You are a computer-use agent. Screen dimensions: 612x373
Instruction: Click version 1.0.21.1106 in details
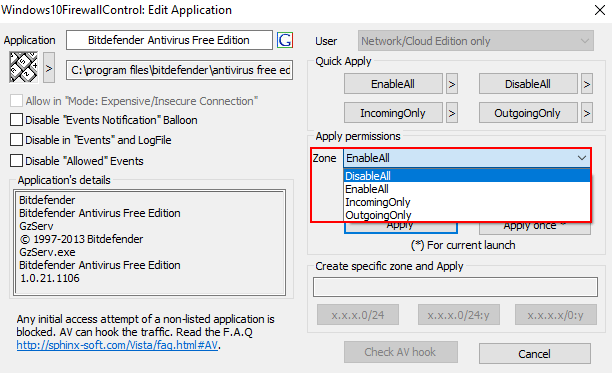(x=50, y=278)
